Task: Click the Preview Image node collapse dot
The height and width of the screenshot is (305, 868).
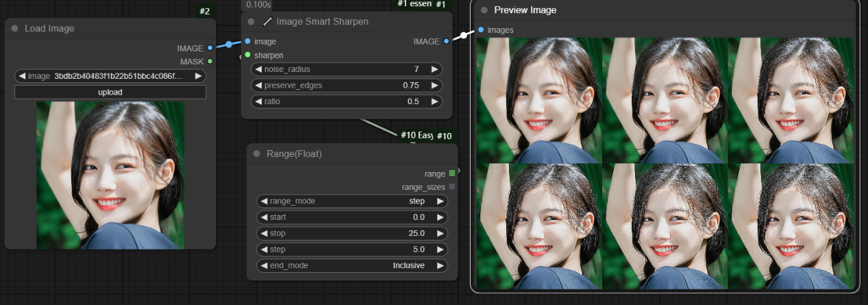Action: pos(484,10)
